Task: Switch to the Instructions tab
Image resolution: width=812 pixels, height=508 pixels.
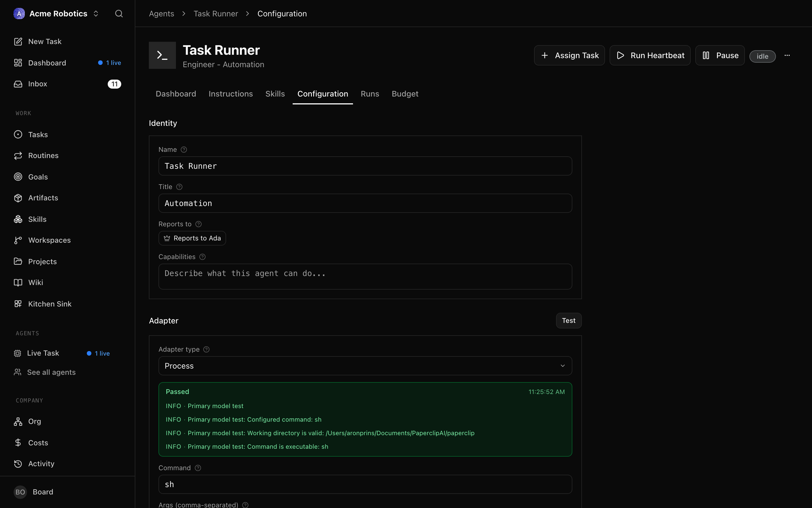Action: coord(231,94)
